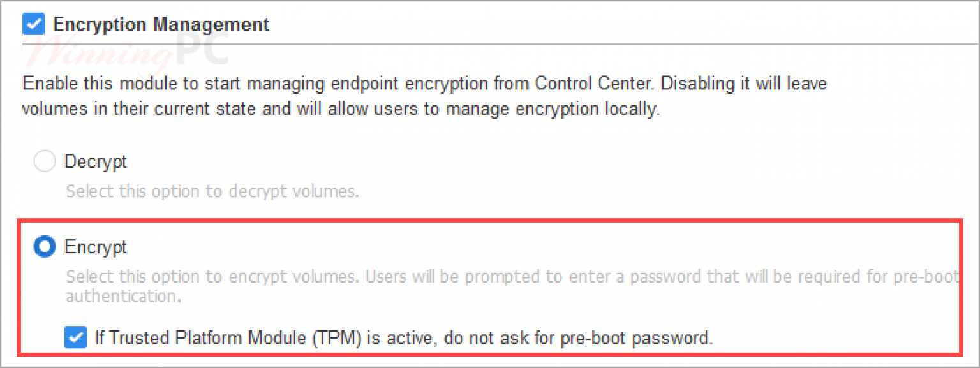Check the TPM pre-boot password option
Image resolution: width=980 pixels, height=368 pixels.
click(75, 338)
